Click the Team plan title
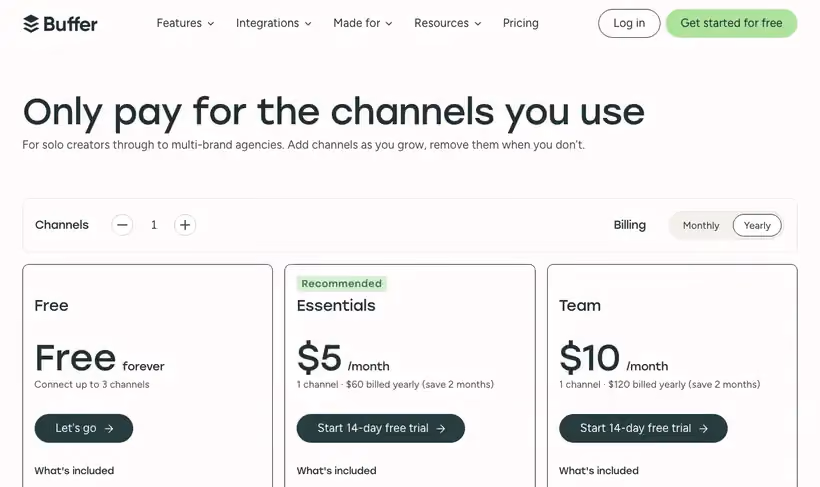820x487 pixels. 579,305
